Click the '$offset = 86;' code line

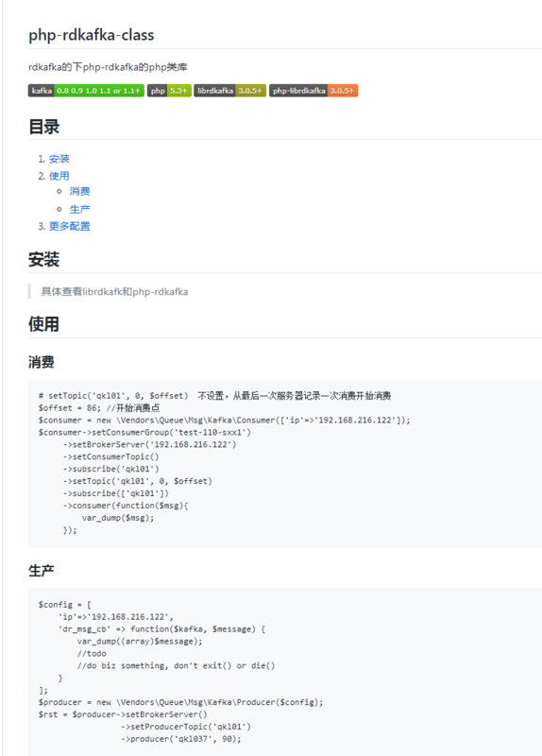click(99, 408)
